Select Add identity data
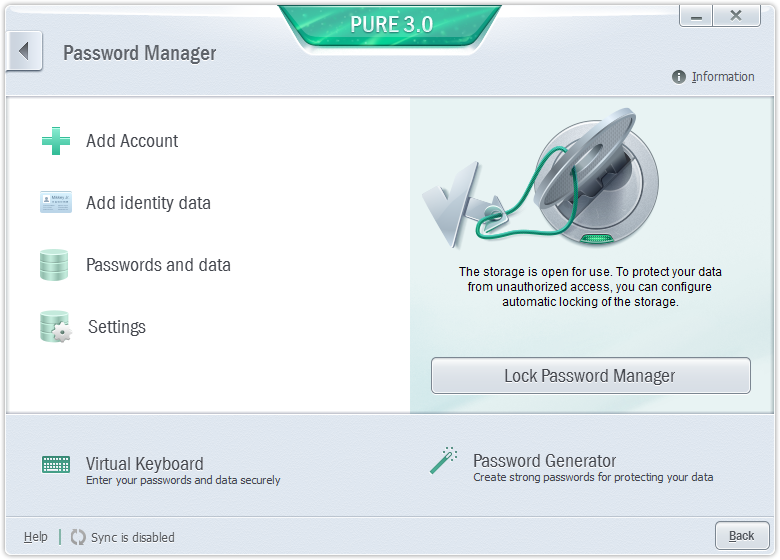Screen dimensions: 780x560 [148, 203]
